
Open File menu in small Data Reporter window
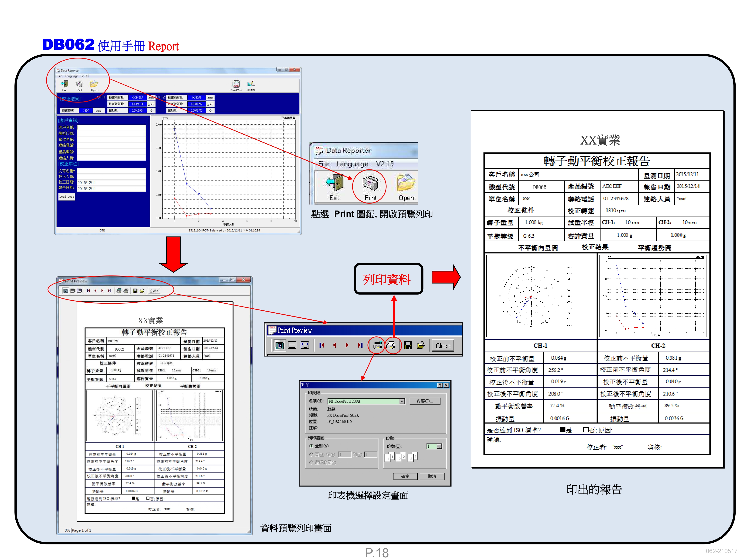click(x=60, y=76)
